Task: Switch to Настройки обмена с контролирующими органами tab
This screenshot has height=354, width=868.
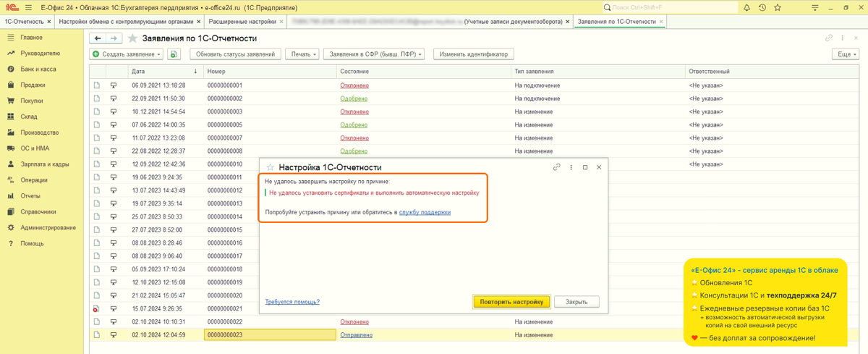Action: click(126, 22)
